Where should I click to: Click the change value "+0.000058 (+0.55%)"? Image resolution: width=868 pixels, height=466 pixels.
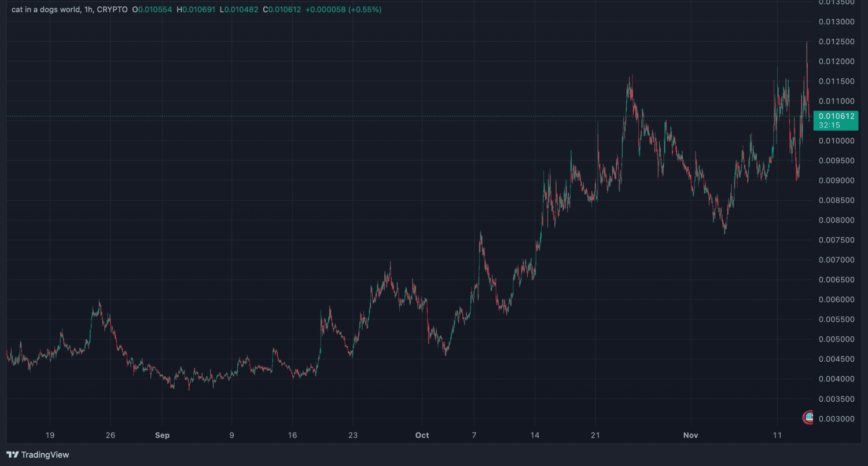(343, 10)
